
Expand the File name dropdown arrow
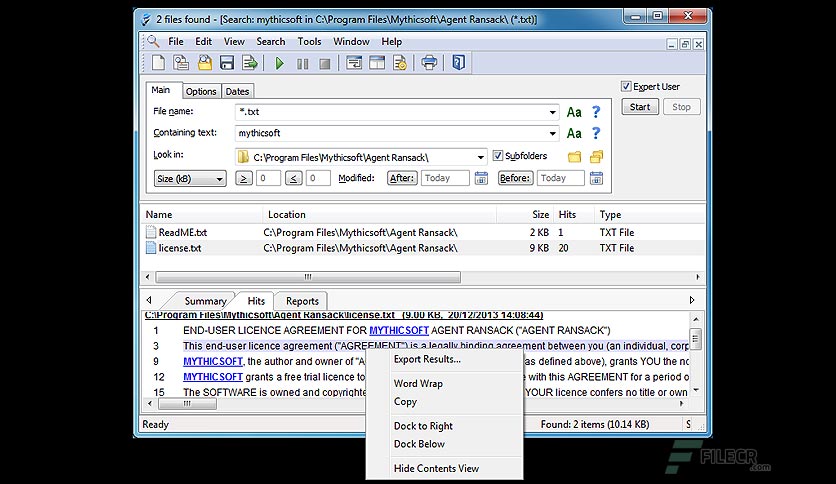[552, 112]
